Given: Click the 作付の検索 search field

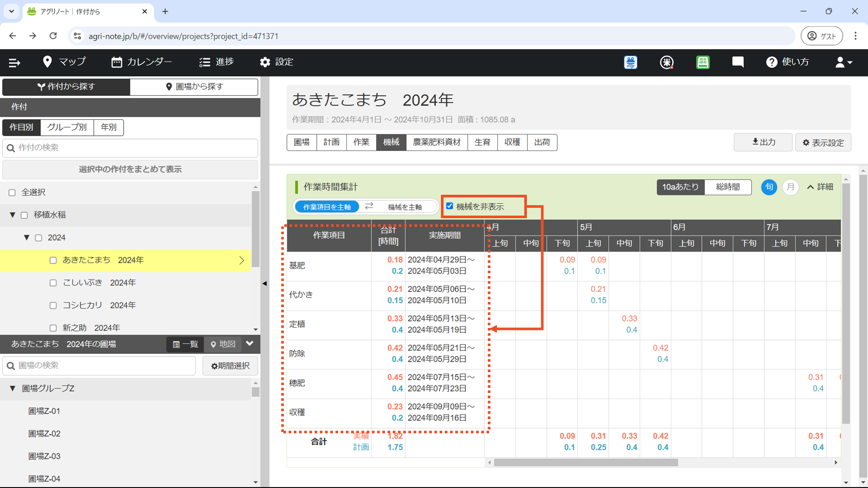Looking at the screenshot, I should pyautogui.click(x=130, y=148).
